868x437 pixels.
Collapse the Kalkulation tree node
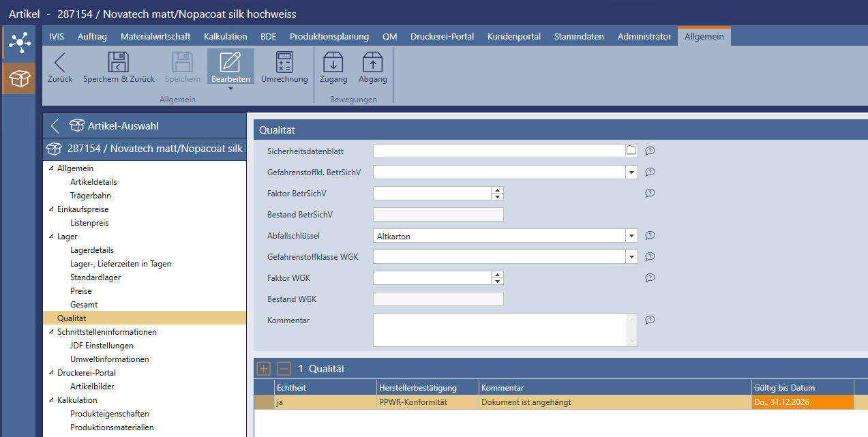(51, 400)
